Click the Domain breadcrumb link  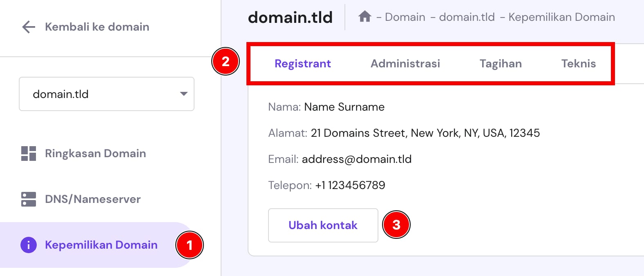[405, 17]
